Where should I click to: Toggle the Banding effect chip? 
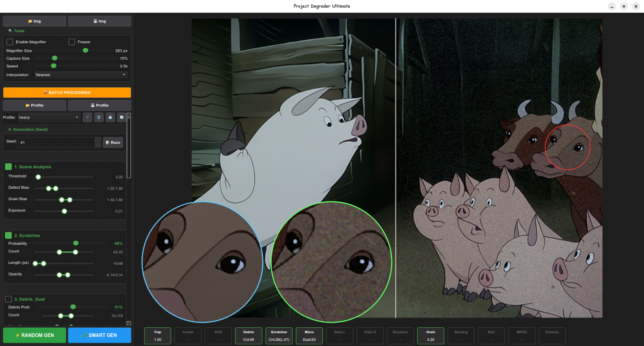461,336
